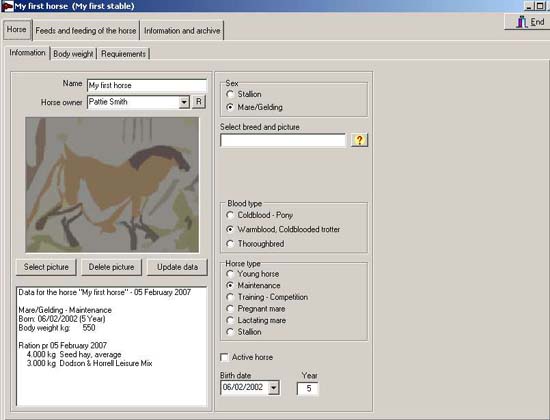
Task: Click the Delete picture button
Action: tap(112, 267)
